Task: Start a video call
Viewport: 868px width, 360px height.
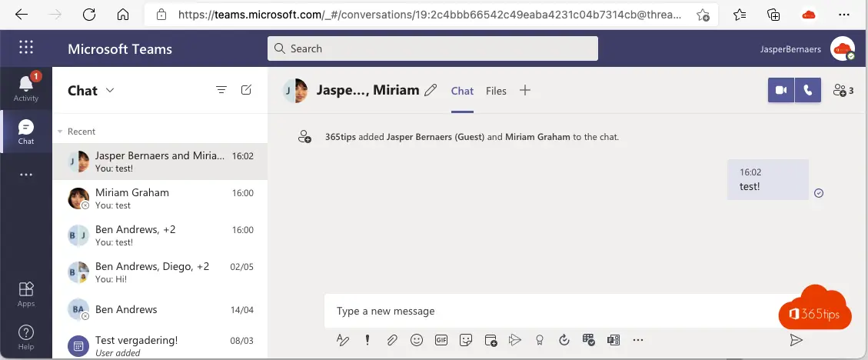Action: click(x=781, y=90)
